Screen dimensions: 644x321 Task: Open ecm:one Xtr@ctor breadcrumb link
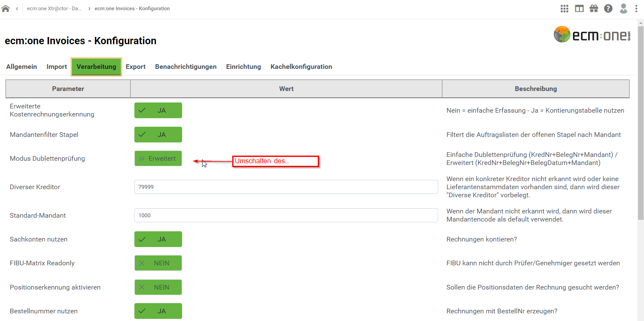point(54,9)
